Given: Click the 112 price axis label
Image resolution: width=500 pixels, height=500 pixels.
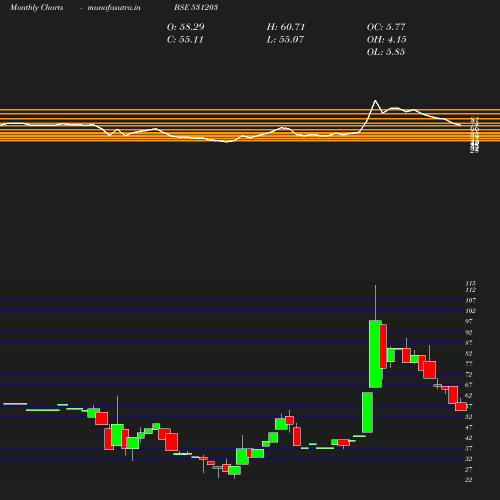Looking at the screenshot, I should 470,290.
